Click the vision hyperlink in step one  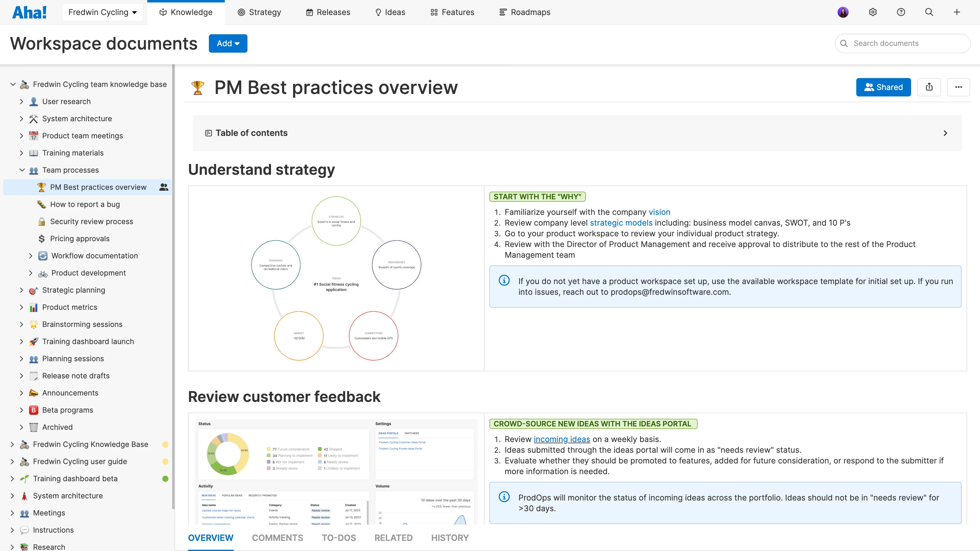[660, 212]
